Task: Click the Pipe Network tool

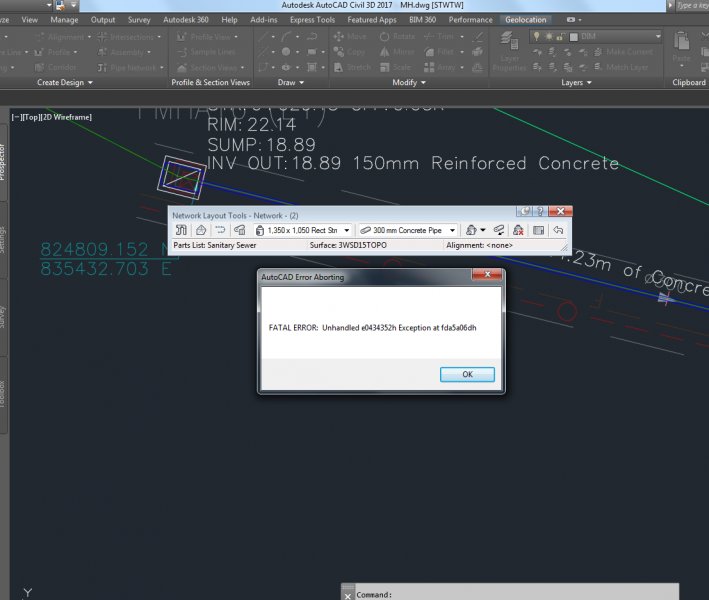Action: point(130,67)
